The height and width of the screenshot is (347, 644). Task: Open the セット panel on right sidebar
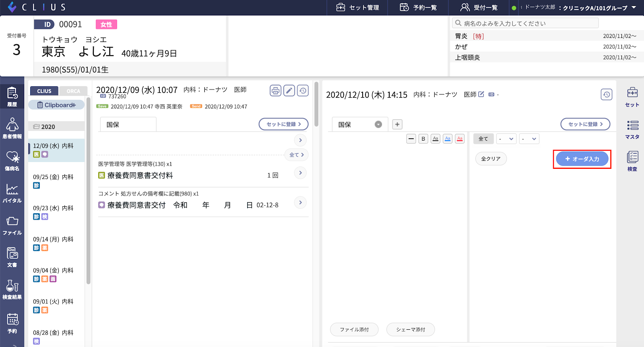click(x=632, y=97)
